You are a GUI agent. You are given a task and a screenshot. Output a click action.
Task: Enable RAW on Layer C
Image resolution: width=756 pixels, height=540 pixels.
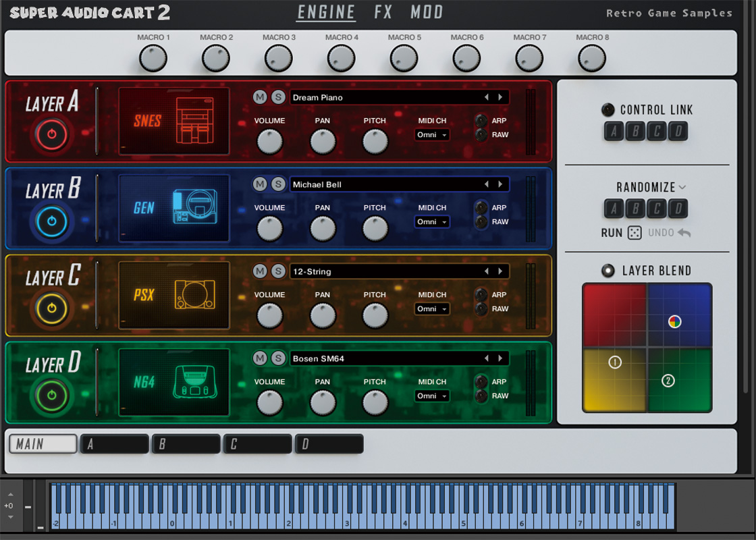pos(481,308)
